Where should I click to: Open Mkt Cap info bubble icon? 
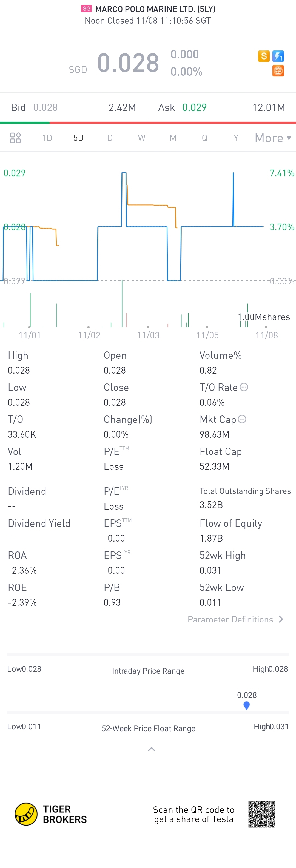242,419
